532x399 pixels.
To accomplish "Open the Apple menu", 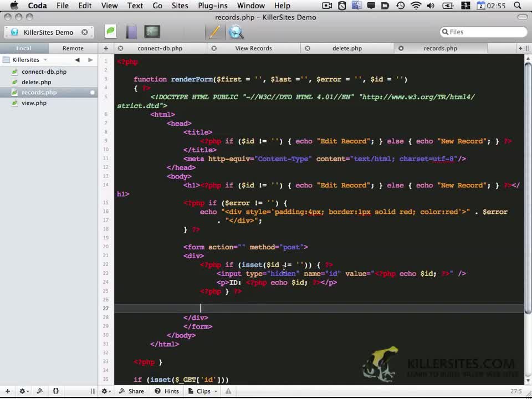I will (14, 6).
